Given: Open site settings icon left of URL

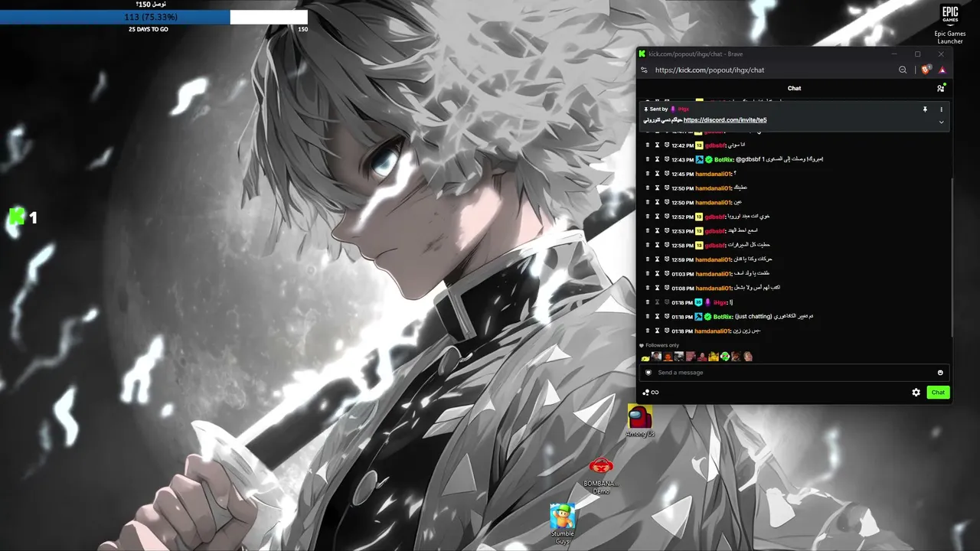Looking at the screenshot, I should tap(644, 70).
